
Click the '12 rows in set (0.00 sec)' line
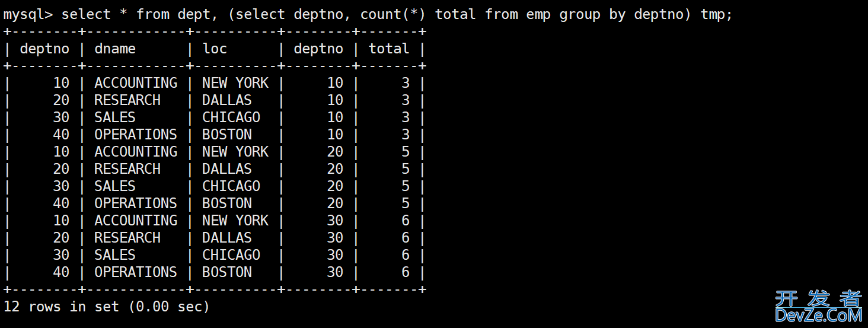(x=107, y=307)
